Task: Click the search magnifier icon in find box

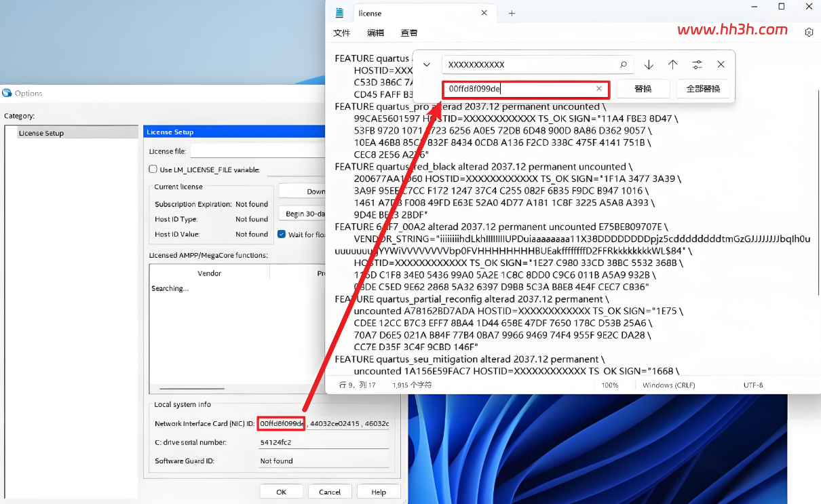Action: coord(623,64)
